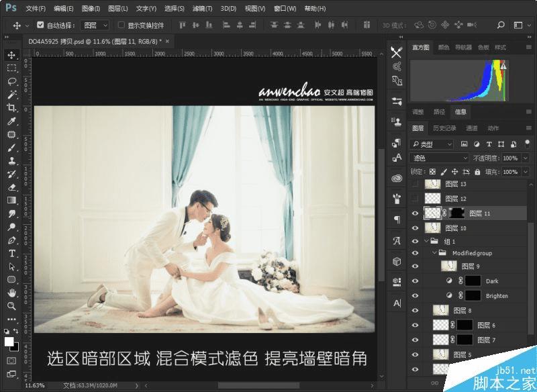Select the Dodge tool
537x392 pixels.
point(11,227)
